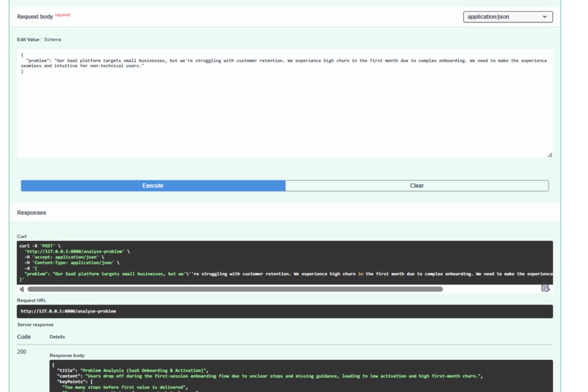Click the Server response label
The height and width of the screenshot is (392, 588).
click(35, 325)
